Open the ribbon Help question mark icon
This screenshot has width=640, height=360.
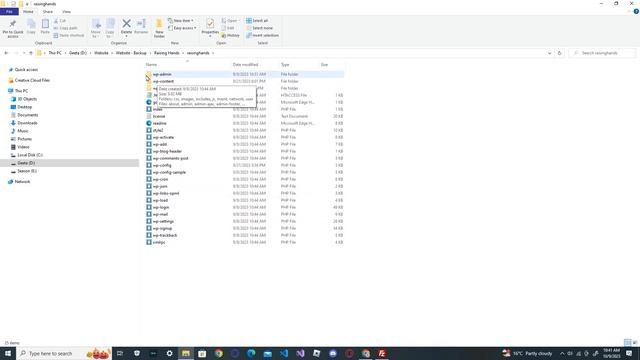[636, 12]
